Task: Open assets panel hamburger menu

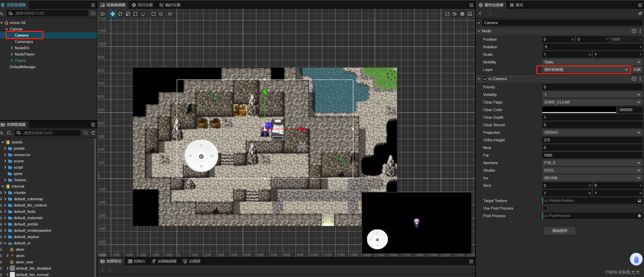Action: 93,125
